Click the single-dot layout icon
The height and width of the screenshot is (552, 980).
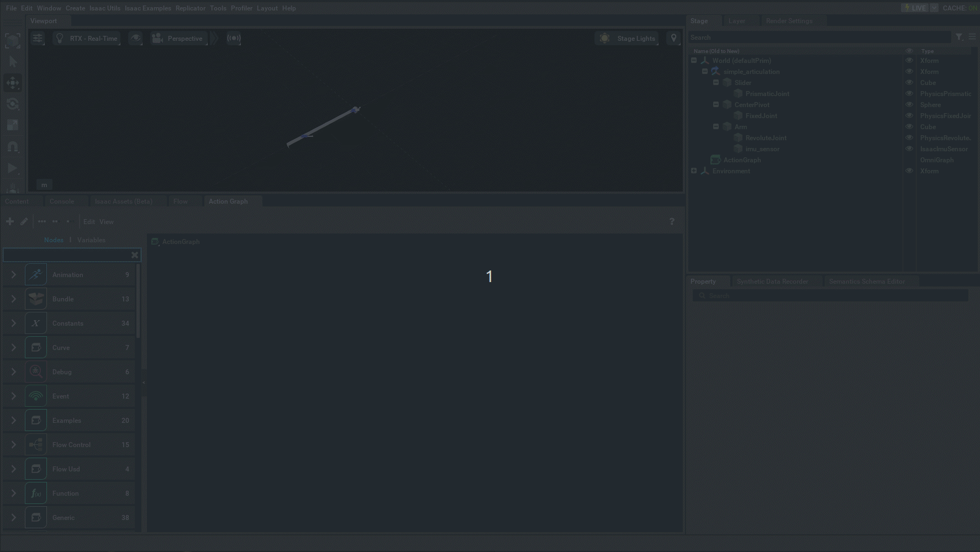(68, 221)
